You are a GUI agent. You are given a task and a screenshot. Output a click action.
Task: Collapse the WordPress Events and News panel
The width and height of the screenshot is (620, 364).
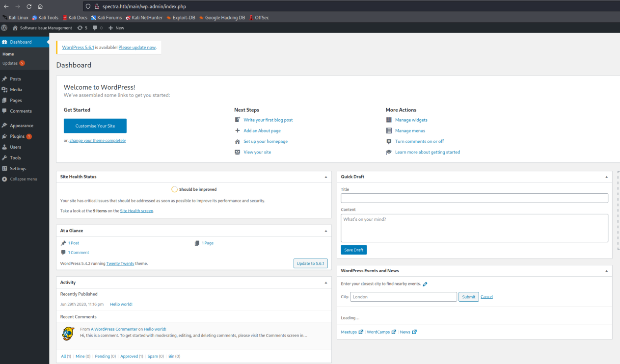(x=607, y=271)
